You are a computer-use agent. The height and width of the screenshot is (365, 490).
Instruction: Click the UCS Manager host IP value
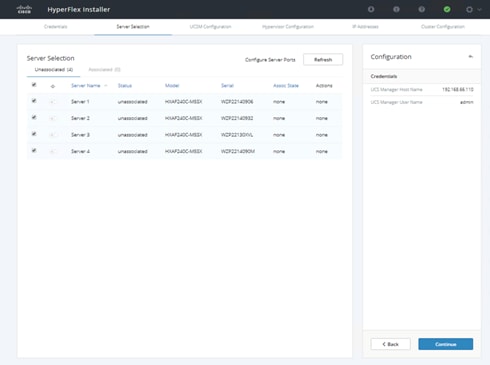[x=458, y=90]
